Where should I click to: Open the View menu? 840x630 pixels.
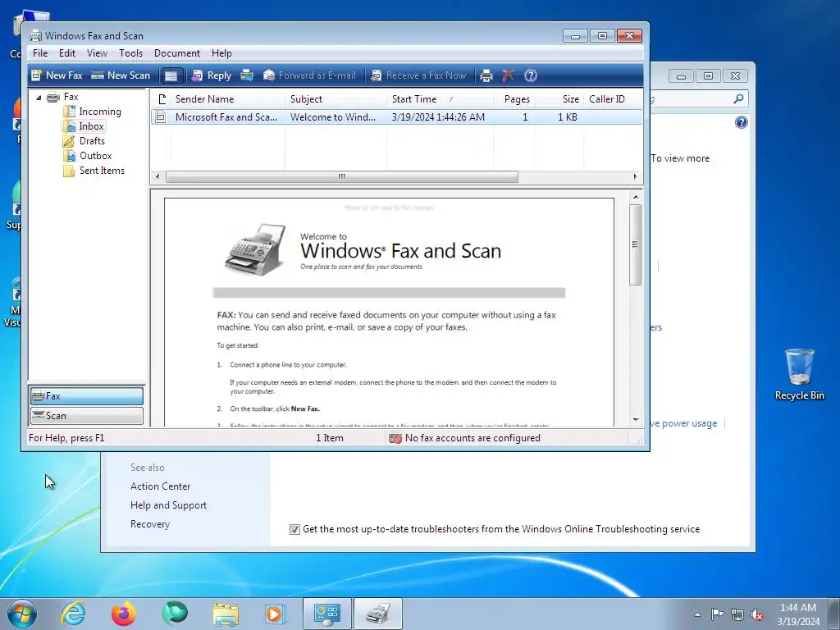[97, 53]
